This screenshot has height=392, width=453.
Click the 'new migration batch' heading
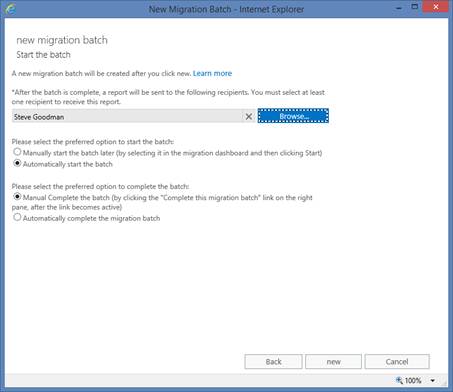(x=62, y=40)
